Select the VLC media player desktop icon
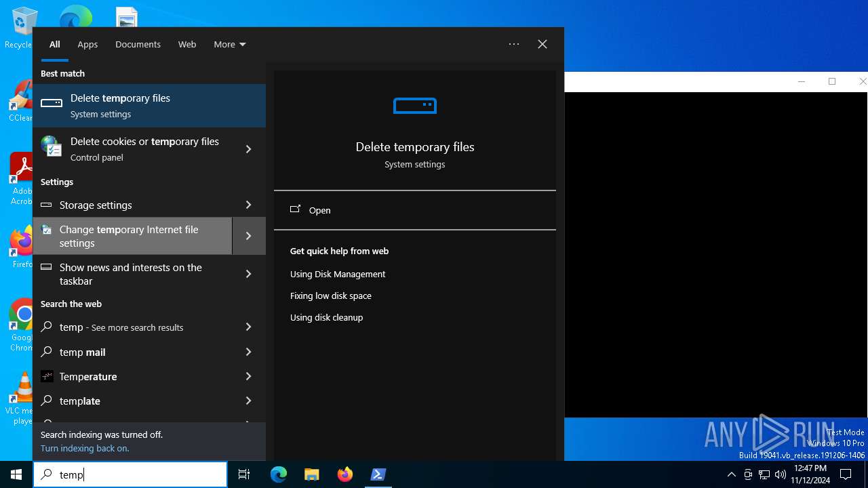Viewport: 868px width, 488px height. (x=20, y=399)
